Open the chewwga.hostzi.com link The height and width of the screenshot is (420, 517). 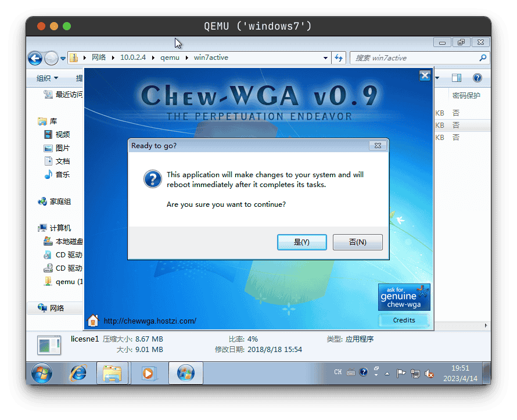point(150,321)
